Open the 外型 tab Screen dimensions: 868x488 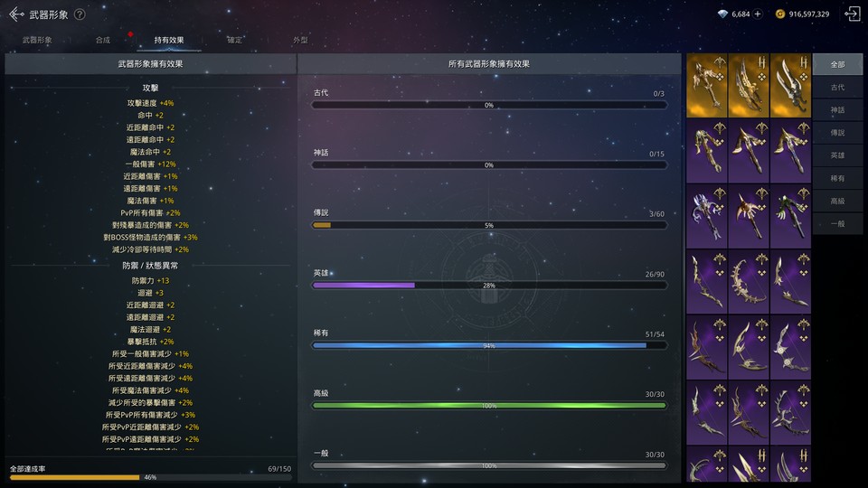pyautogui.click(x=300, y=40)
